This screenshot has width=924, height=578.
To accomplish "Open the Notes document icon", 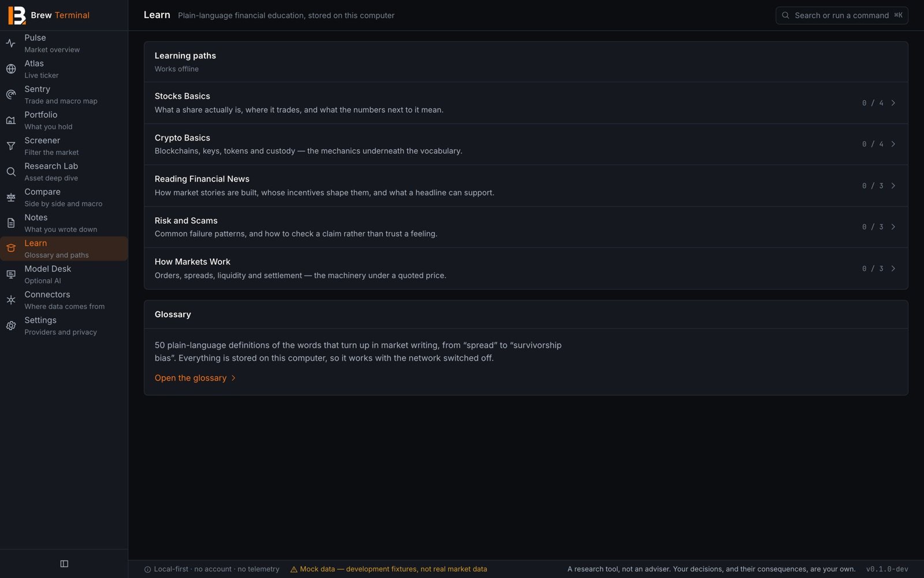I will coord(11,223).
